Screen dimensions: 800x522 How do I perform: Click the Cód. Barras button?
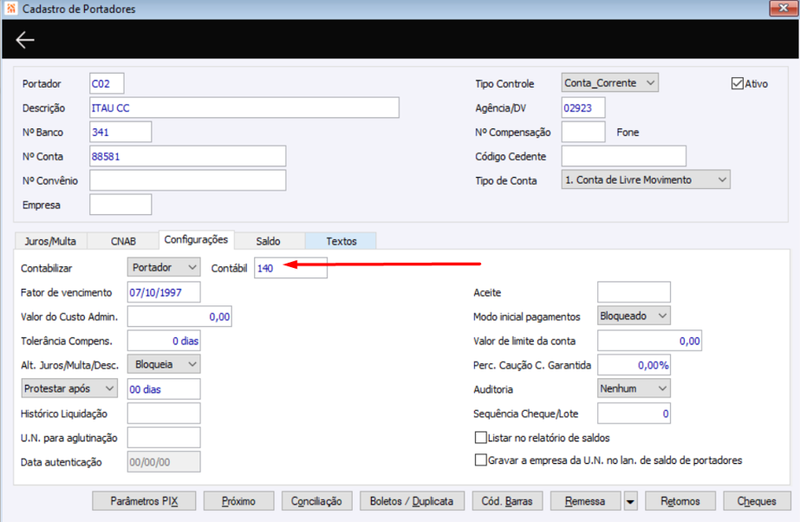click(x=507, y=501)
